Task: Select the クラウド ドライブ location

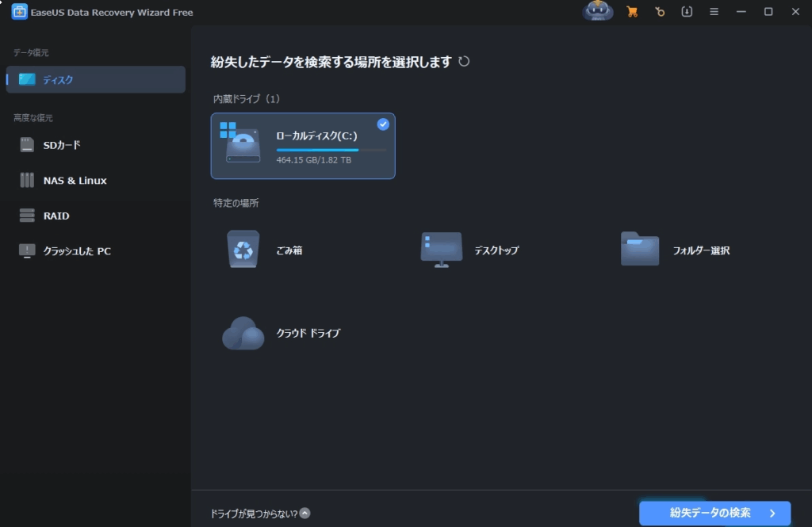Action: click(282, 333)
